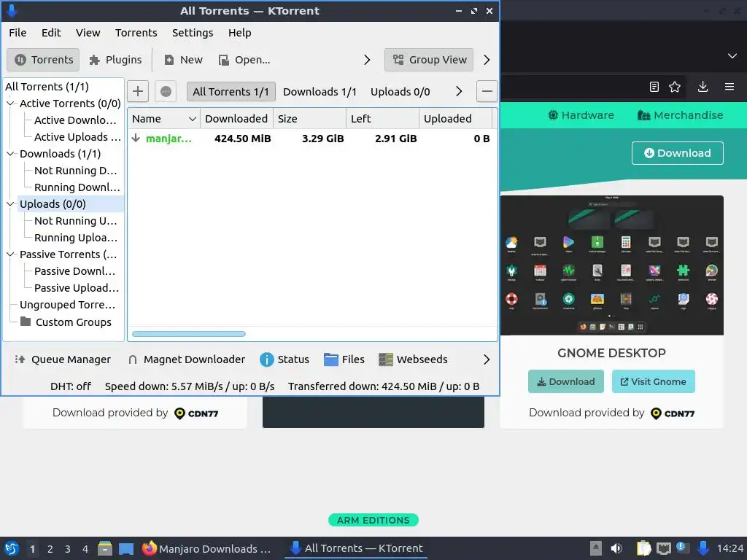Sort by the Size column header
This screenshot has height=560, width=747.
coord(309,119)
